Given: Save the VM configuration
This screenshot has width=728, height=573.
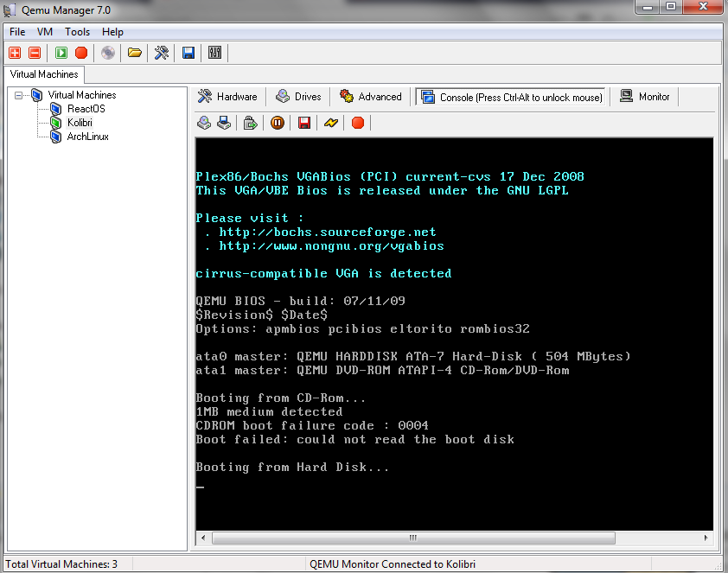Looking at the screenshot, I should (188, 53).
